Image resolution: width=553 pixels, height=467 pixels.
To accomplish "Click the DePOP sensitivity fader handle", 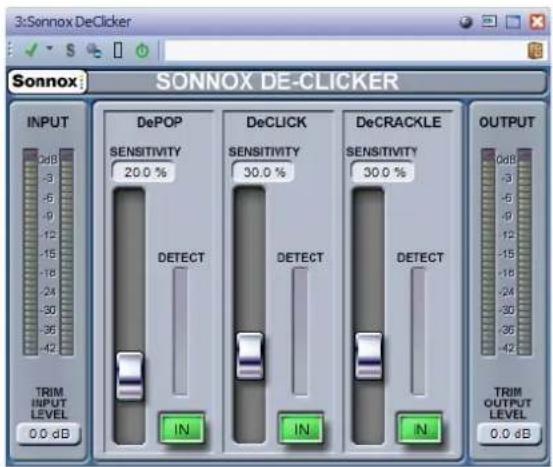I will tap(129, 376).
